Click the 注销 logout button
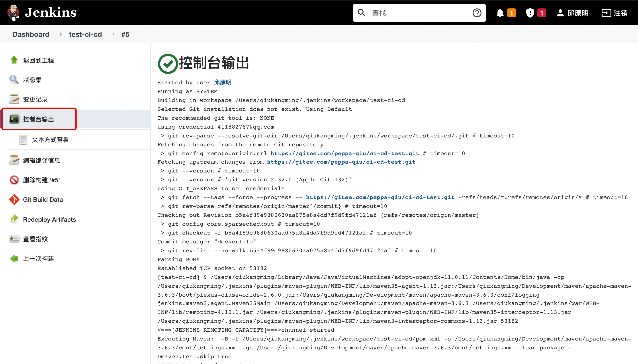 (x=615, y=13)
